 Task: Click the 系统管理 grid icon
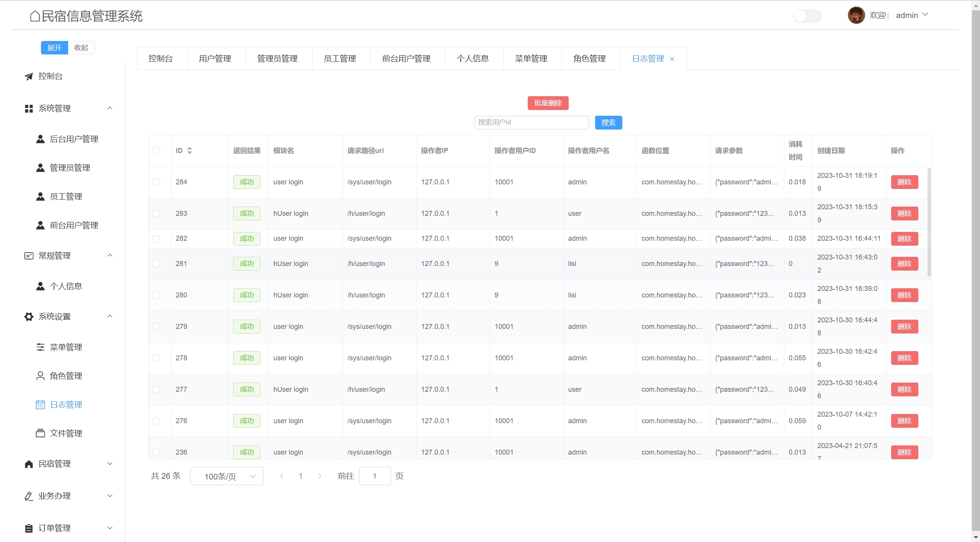click(x=29, y=109)
